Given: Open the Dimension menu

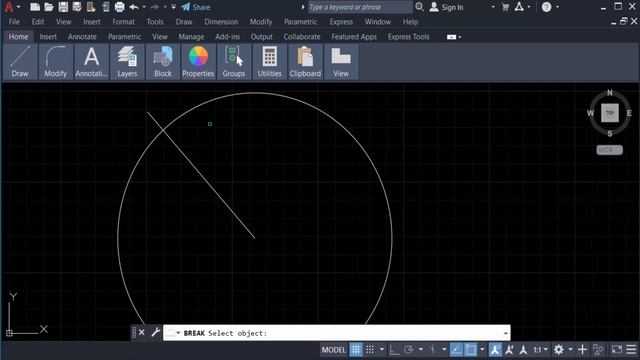Looking at the screenshot, I should [x=221, y=22].
